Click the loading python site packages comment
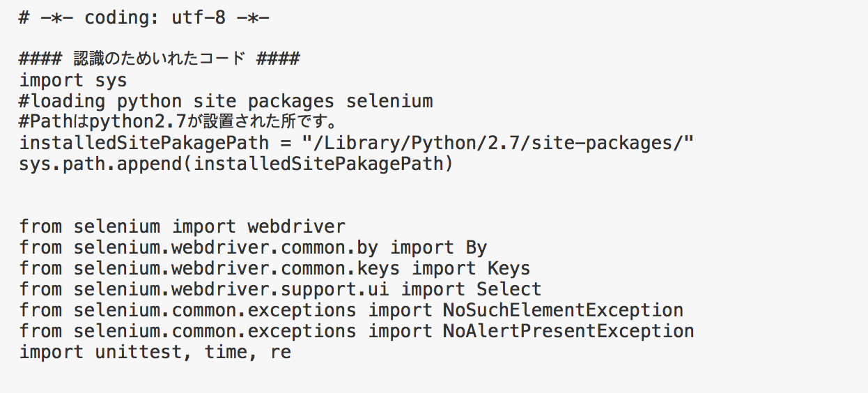The height and width of the screenshot is (393, 868). [226, 101]
